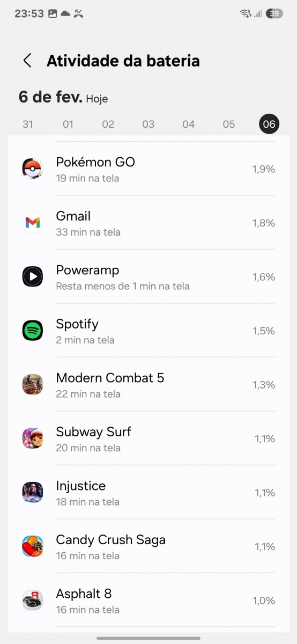Tap the green Spotify icon

pos(32,331)
